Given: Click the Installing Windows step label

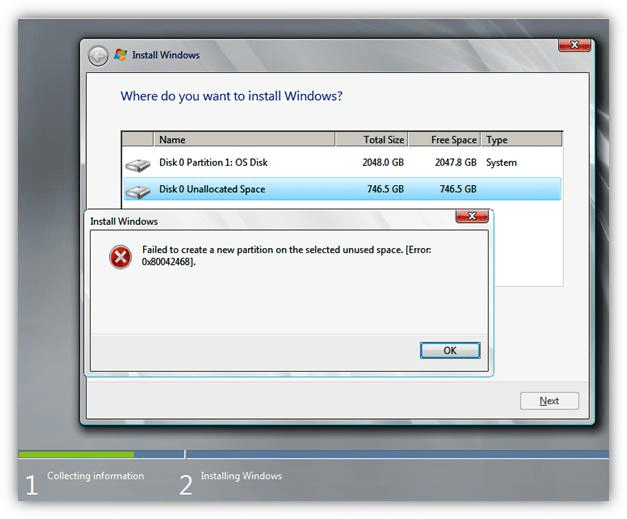Looking at the screenshot, I should (x=241, y=476).
